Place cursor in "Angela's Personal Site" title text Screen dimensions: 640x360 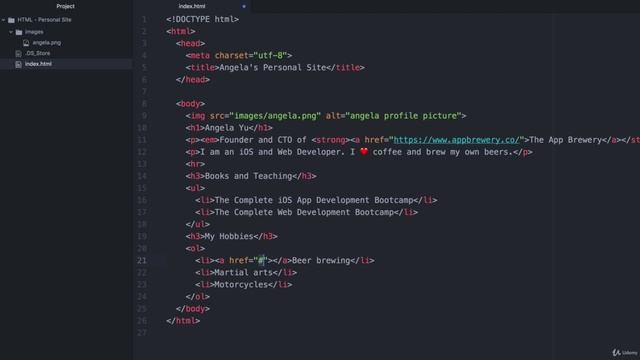273,68
